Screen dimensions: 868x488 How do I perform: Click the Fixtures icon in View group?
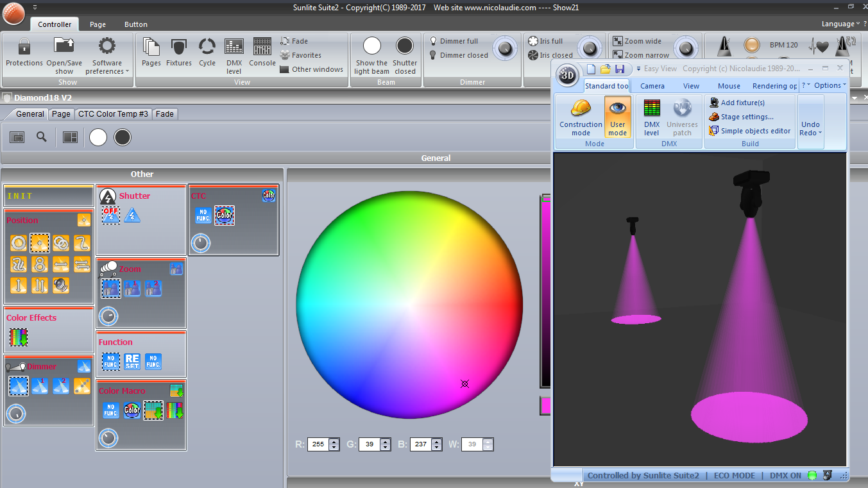179,47
